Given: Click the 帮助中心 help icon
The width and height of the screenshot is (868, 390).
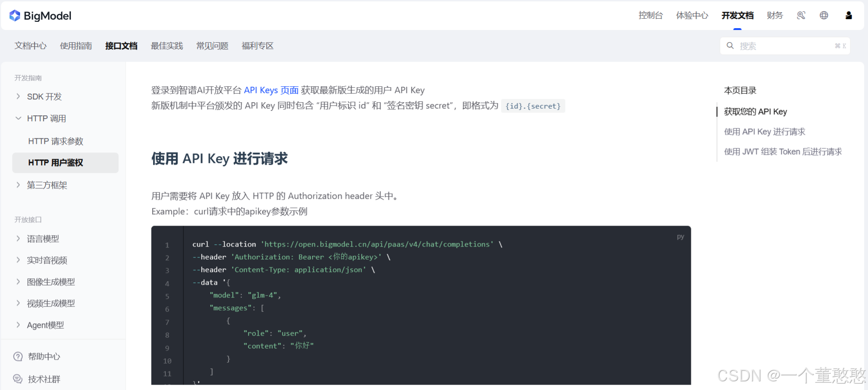Looking at the screenshot, I should 18,356.
